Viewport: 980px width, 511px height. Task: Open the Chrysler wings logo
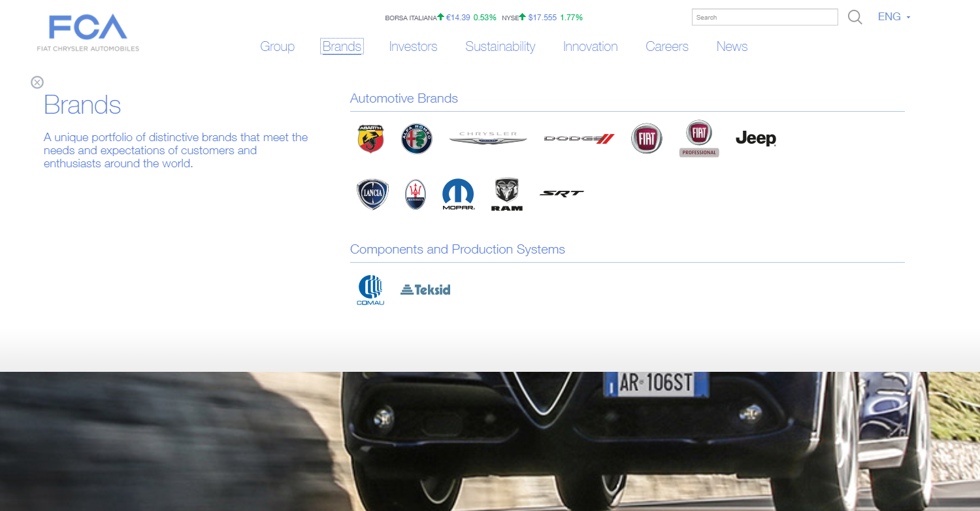pyautogui.click(x=488, y=138)
